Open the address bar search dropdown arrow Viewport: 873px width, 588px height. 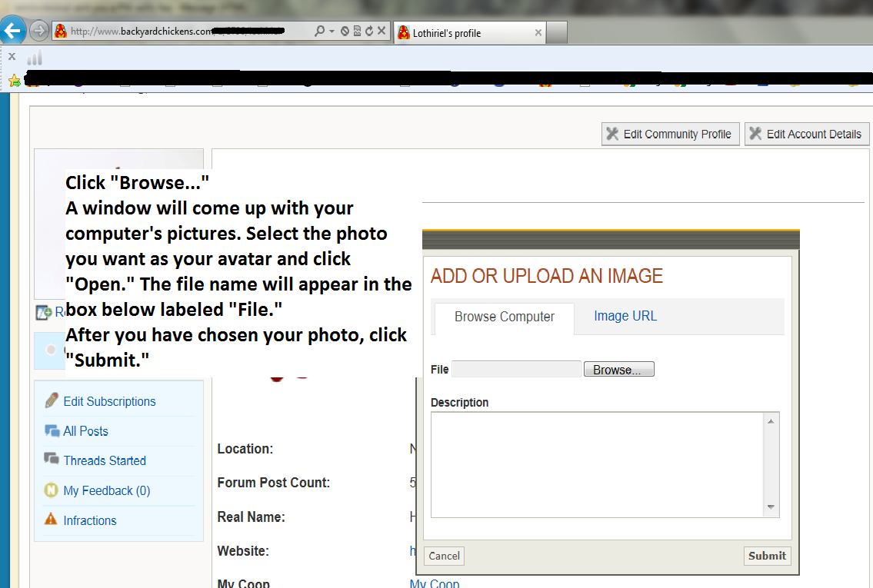pyautogui.click(x=332, y=32)
